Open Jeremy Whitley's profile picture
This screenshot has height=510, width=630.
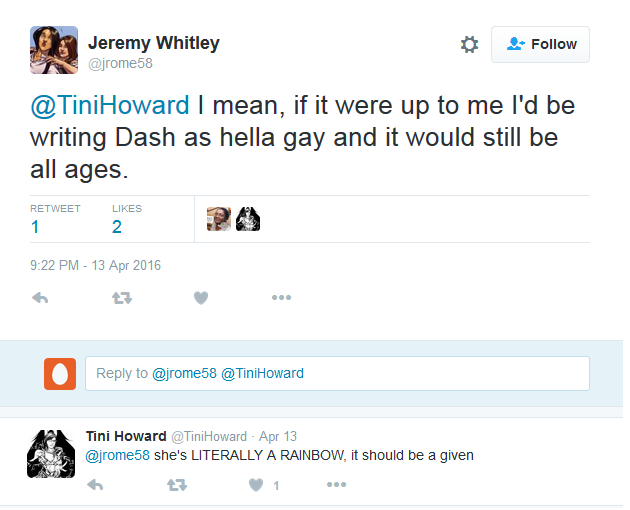click(x=52, y=50)
